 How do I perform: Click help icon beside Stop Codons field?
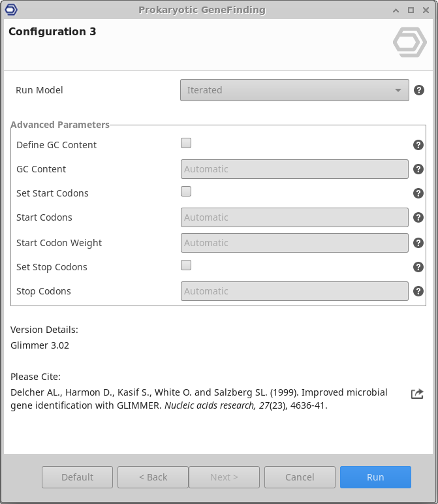point(418,291)
